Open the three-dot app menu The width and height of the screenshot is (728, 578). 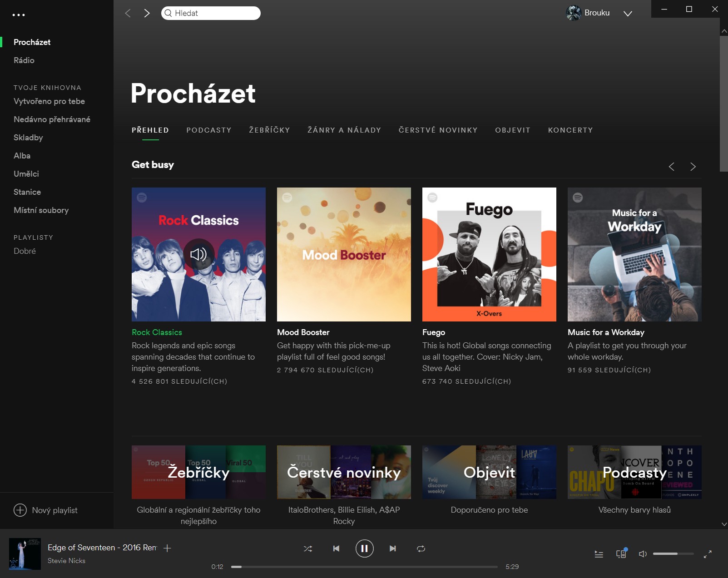point(19,15)
